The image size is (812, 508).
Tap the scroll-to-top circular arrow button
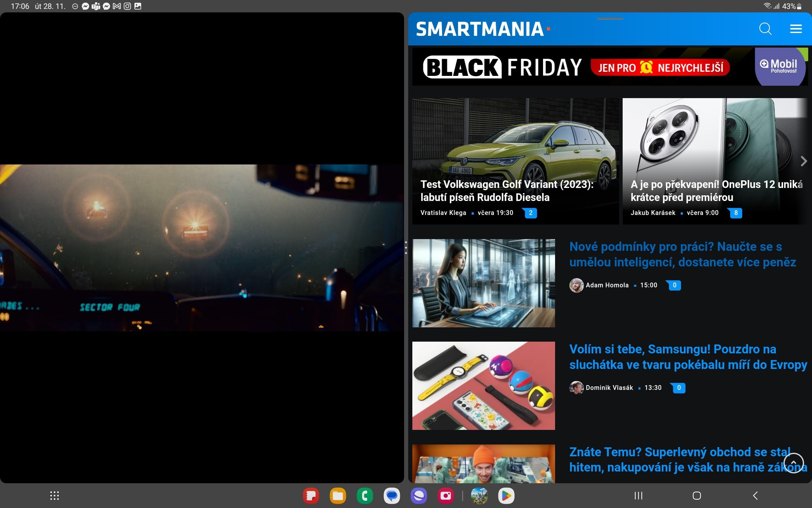pos(794,463)
